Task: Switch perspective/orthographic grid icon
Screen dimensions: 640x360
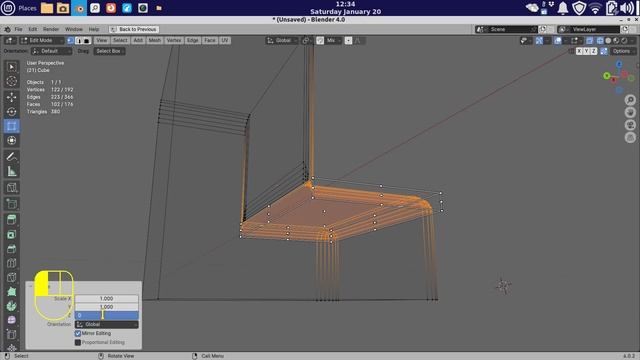Action: (630, 138)
